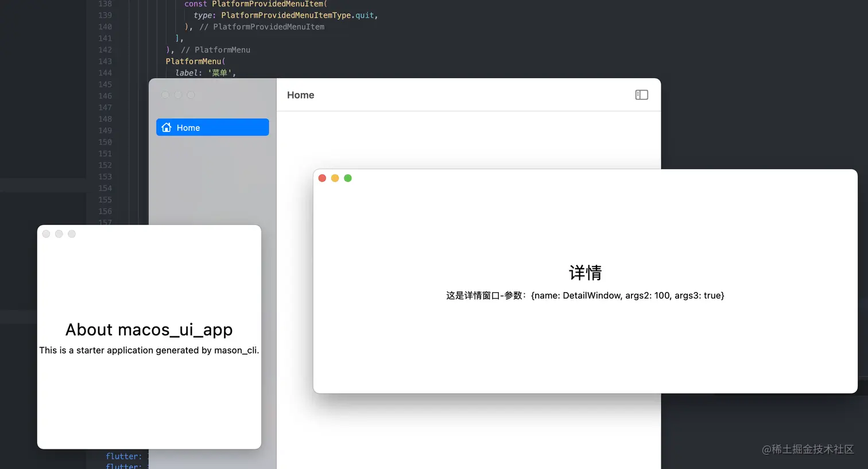Select line number 144 in the code editor

click(105, 73)
